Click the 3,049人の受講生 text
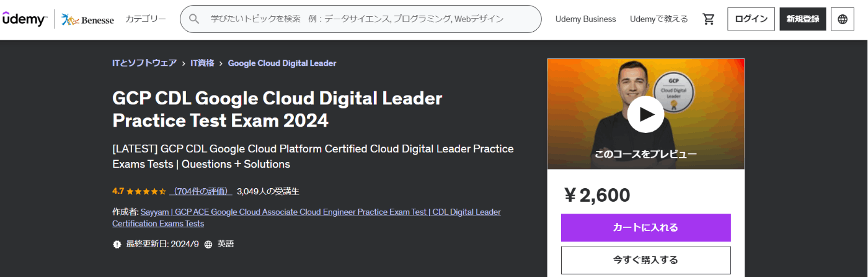The image size is (868, 277). pyautogui.click(x=268, y=191)
